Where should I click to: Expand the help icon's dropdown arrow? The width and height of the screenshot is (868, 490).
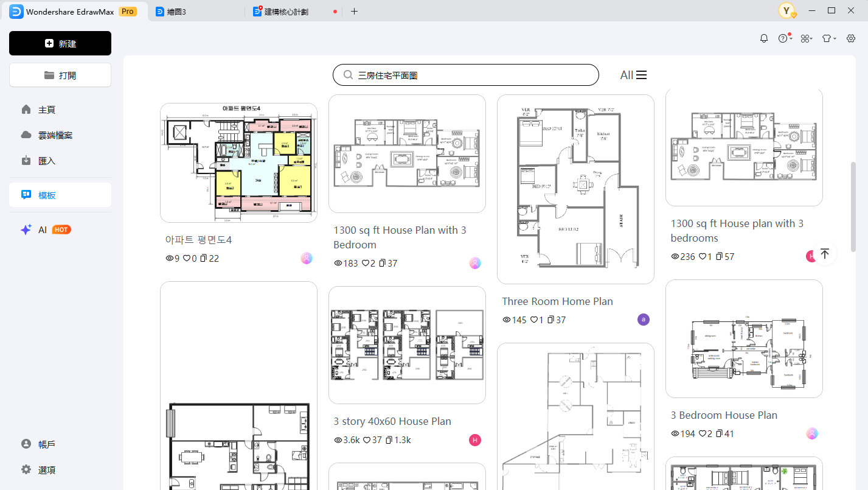coord(791,39)
